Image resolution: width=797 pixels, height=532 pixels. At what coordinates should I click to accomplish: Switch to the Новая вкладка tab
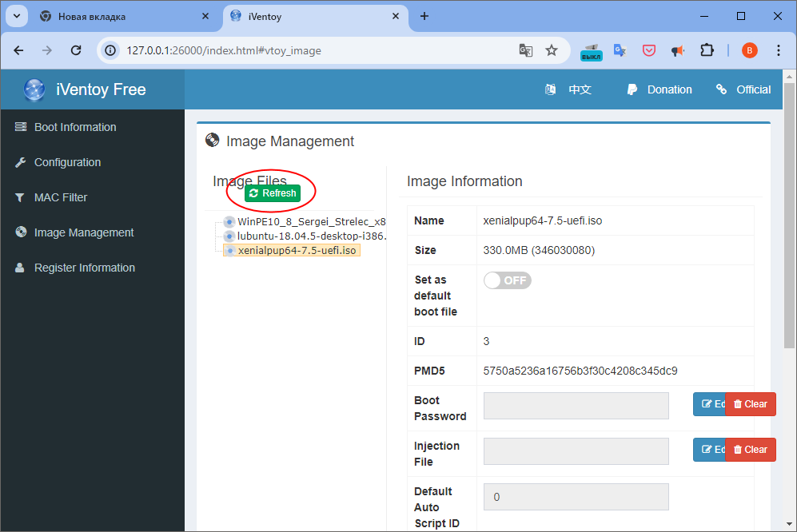(x=125, y=16)
